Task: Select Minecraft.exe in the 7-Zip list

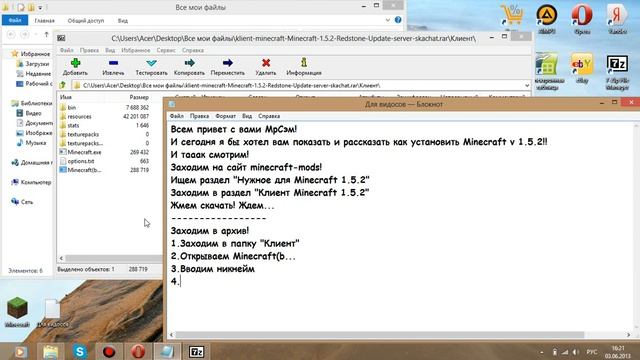Action: pos(84,152)
